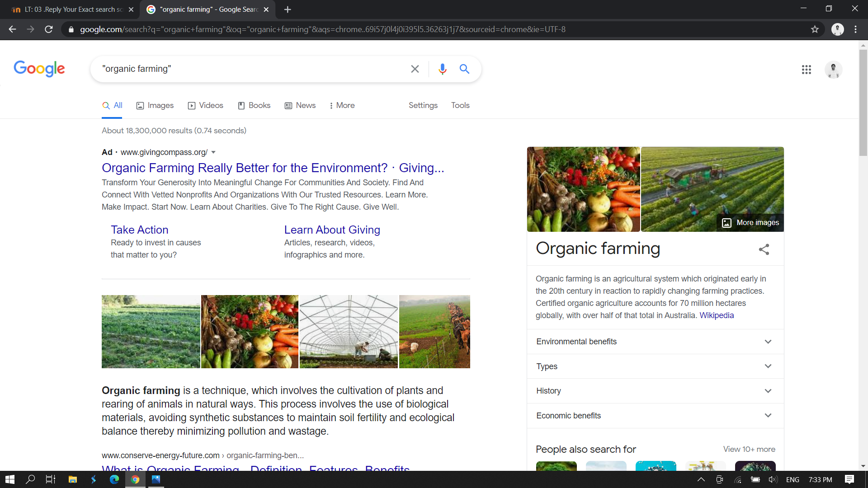Open vegetables image thumbnail in results strip
Viewport: 868px width, 488px height.
point(250,332)
